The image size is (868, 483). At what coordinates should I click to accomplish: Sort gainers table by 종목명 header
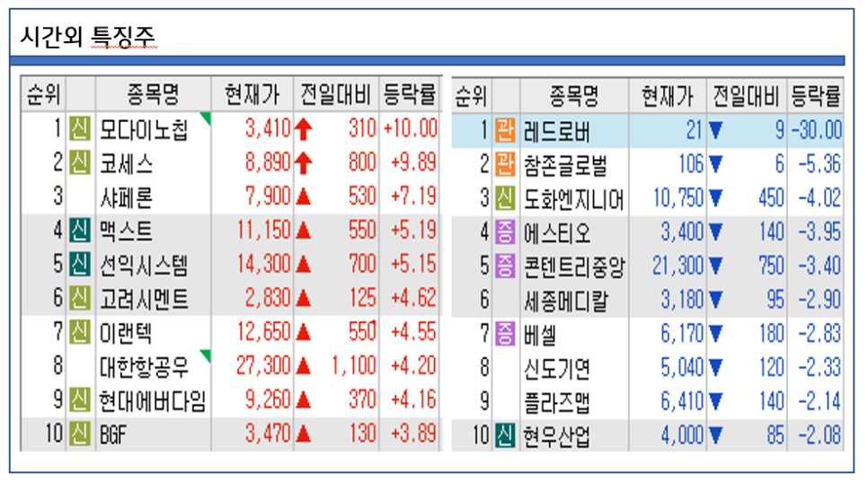coord(154,94)
